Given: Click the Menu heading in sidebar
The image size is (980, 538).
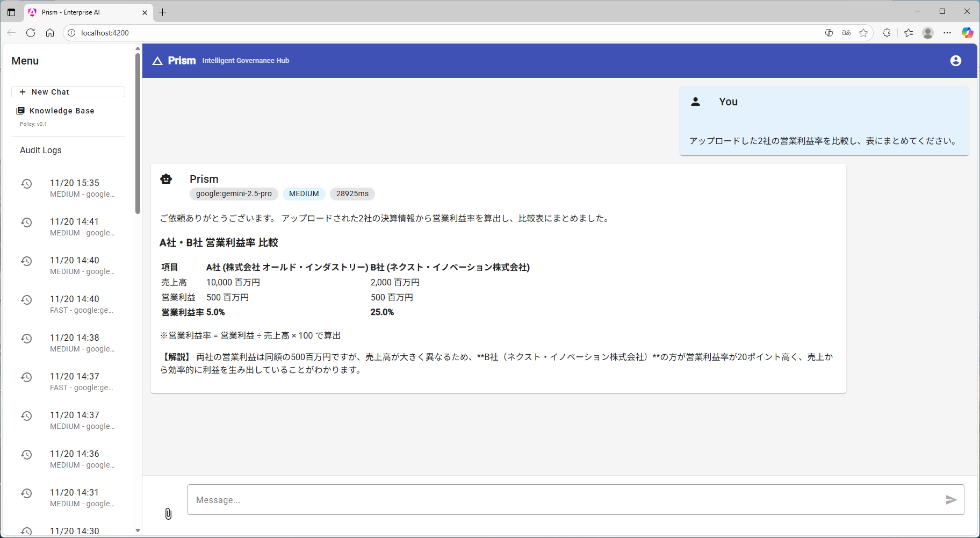Looking at the screenshot, I should tap(25, 61).
